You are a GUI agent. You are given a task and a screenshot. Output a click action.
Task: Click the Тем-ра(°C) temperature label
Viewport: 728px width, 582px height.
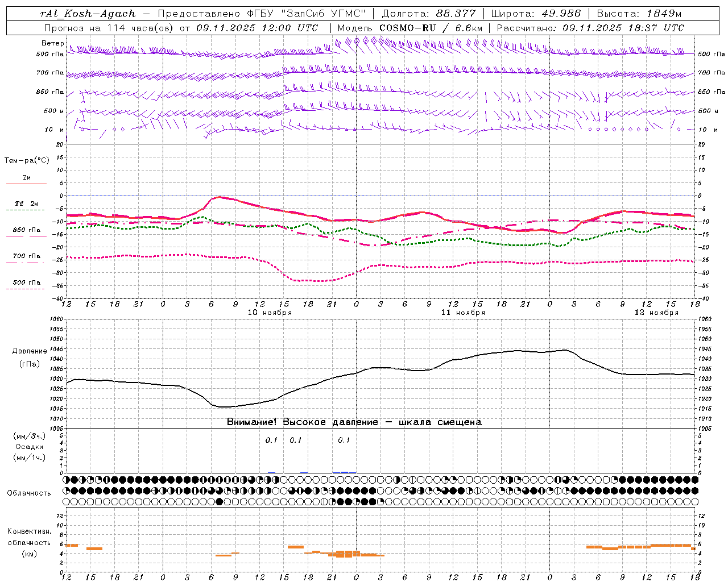27,161
